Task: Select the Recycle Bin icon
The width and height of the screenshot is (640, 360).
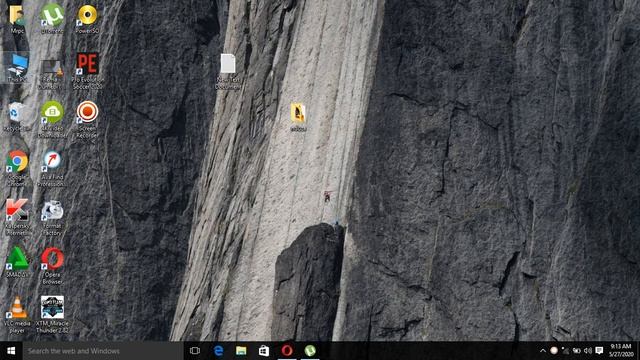Action: click(17, 116)
